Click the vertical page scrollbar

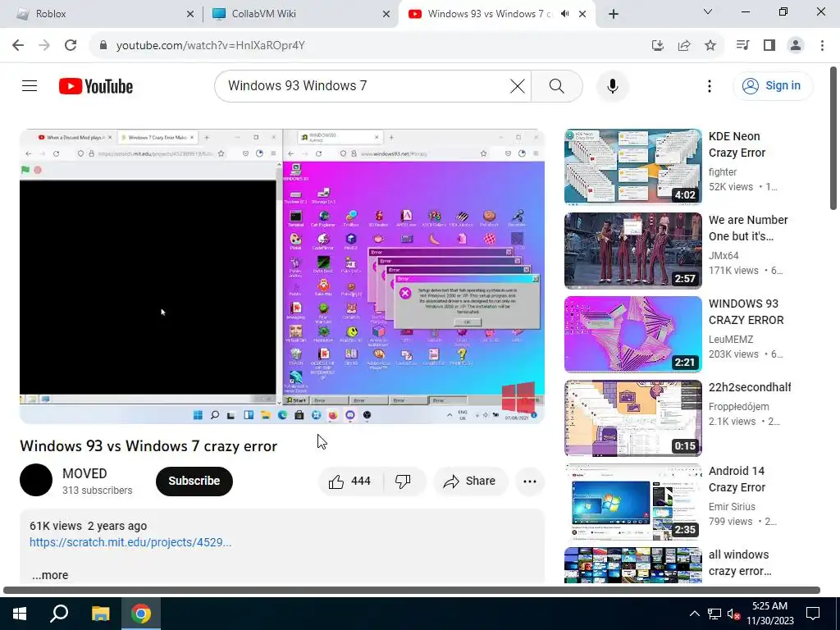[x=833, y=138]
